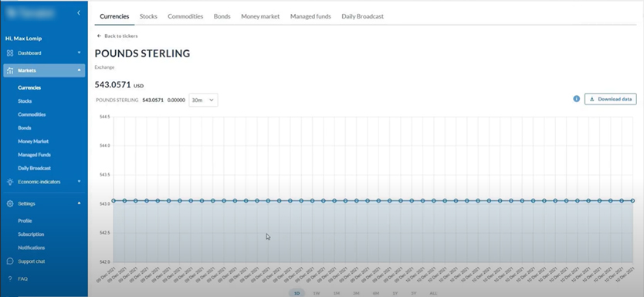Collapse the sidebar with the chevron icon
Screen dimensions: 644x297
79,13
